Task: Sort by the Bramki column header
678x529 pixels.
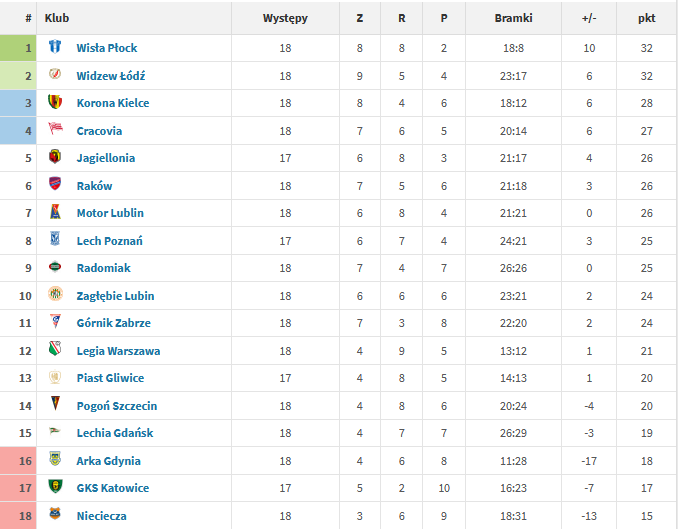Action: point(513,18)
